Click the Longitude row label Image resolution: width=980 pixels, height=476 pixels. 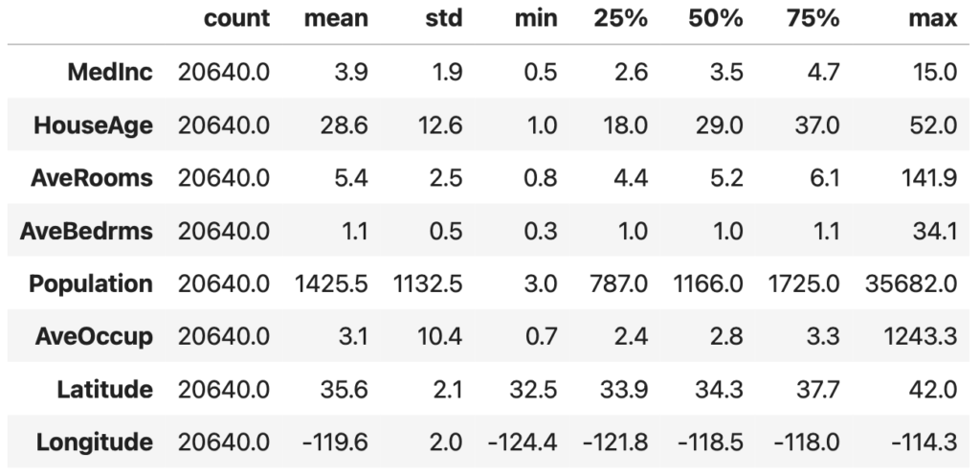(95, 442)
